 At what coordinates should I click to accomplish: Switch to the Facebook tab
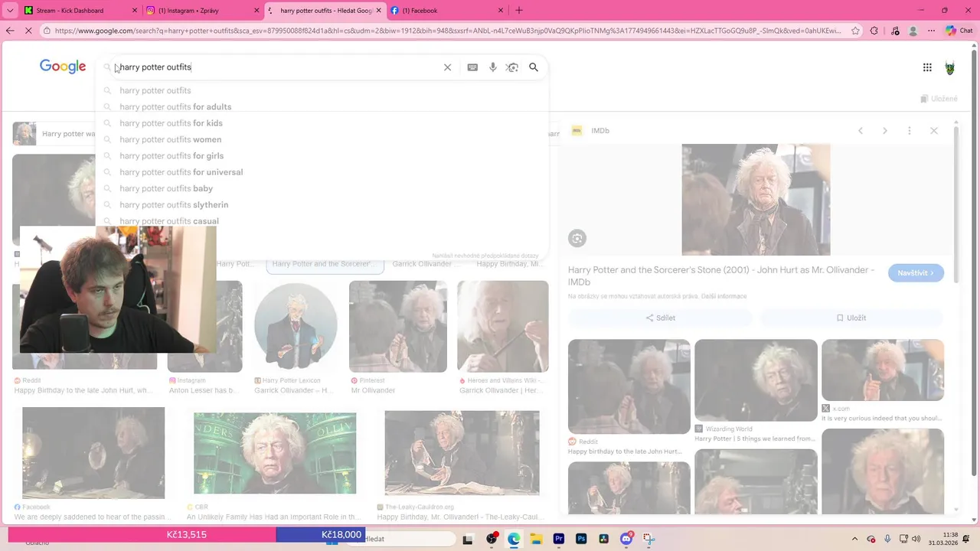click(x=448, y=11)
